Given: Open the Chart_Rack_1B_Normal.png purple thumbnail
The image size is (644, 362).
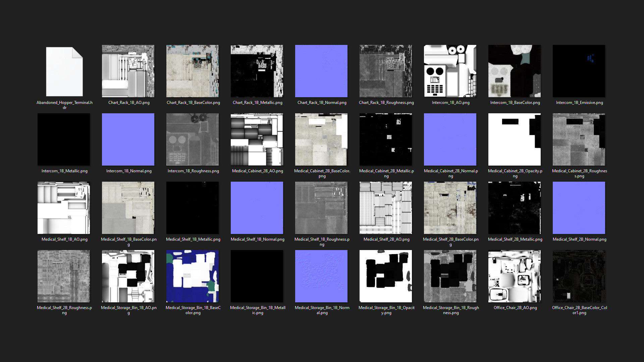Looking at the screenshot, I should [x=321, y=71].
